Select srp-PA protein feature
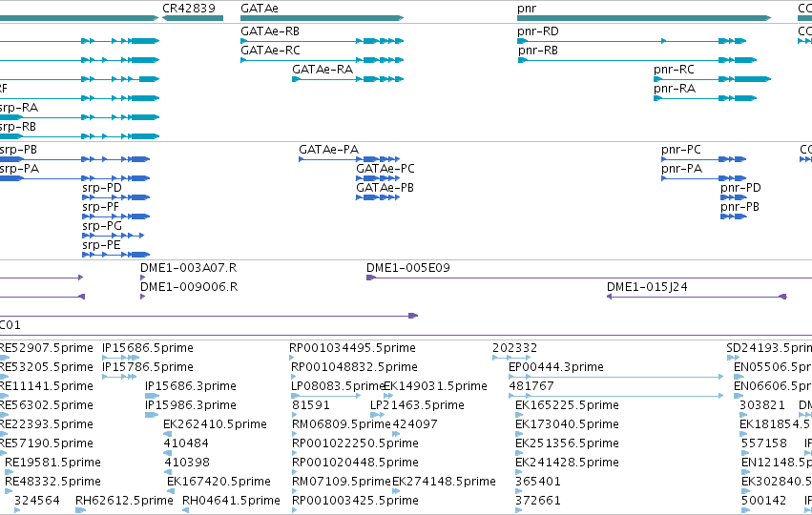The image size is (812, 515). [74, 178]
